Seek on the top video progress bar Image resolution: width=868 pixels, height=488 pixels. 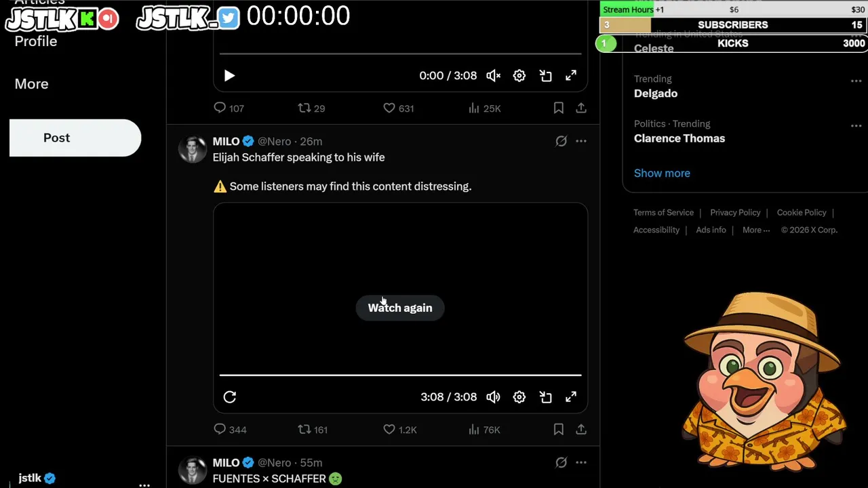pyautogui.click(x=400, y=54)
